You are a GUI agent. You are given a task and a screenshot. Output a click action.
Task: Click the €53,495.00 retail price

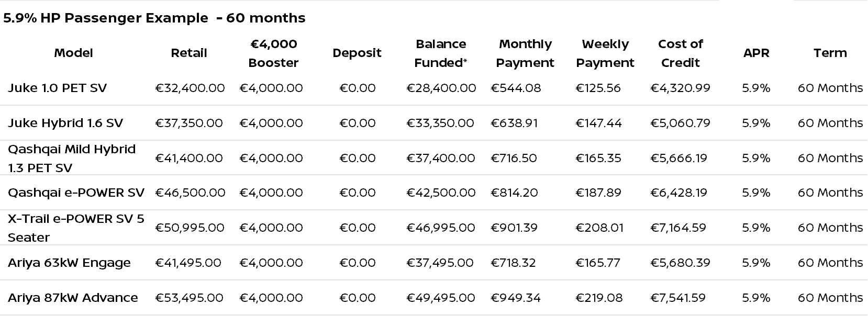pyautogui.click(x=189, y=298)
